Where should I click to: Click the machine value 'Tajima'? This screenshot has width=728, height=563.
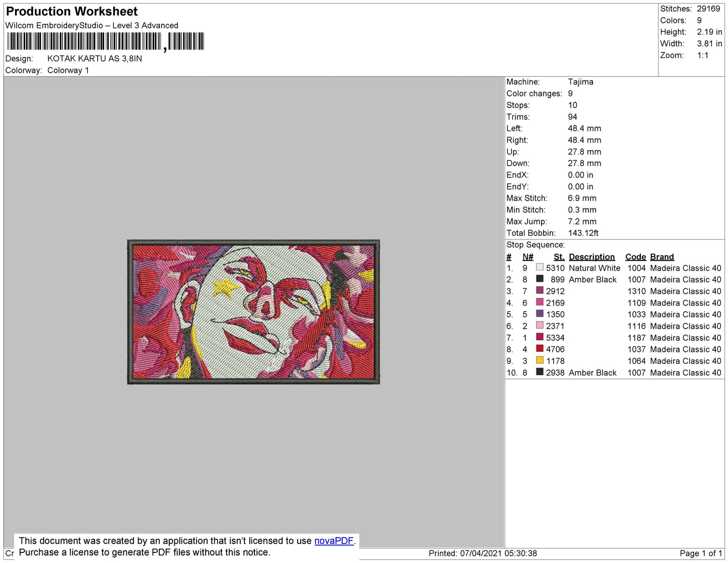[x=580, y=82]
